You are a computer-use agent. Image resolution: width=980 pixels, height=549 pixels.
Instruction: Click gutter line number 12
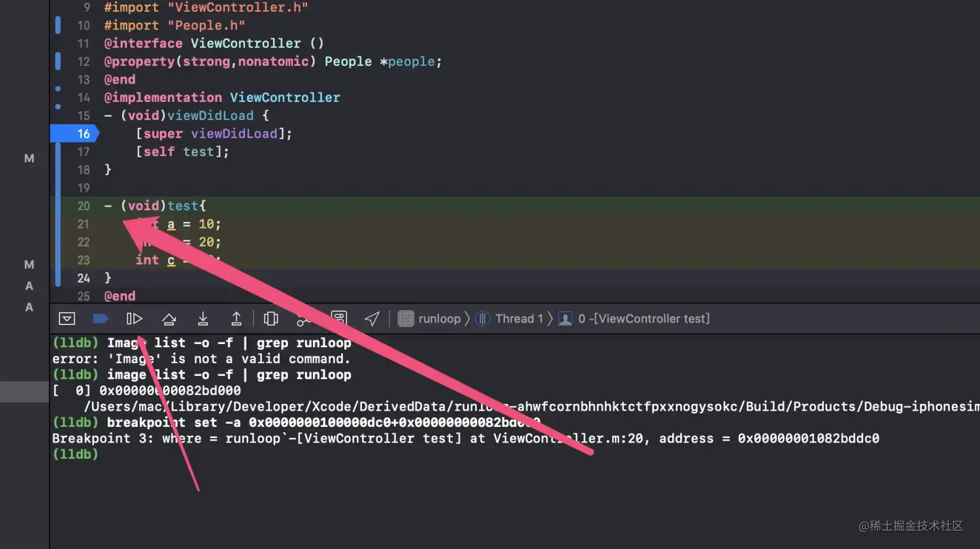click(83, 61)
